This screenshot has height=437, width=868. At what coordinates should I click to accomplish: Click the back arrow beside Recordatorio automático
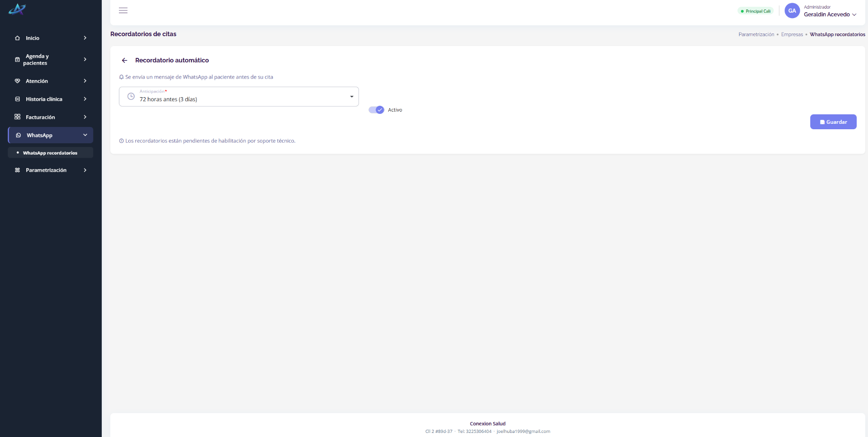pos(124,61)
